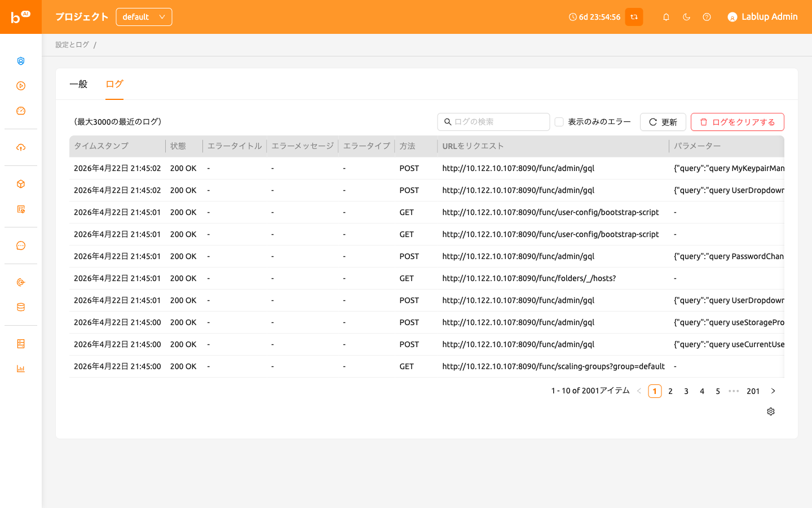Enable the 表示のみのエラー checkbox

pos(559,122)
